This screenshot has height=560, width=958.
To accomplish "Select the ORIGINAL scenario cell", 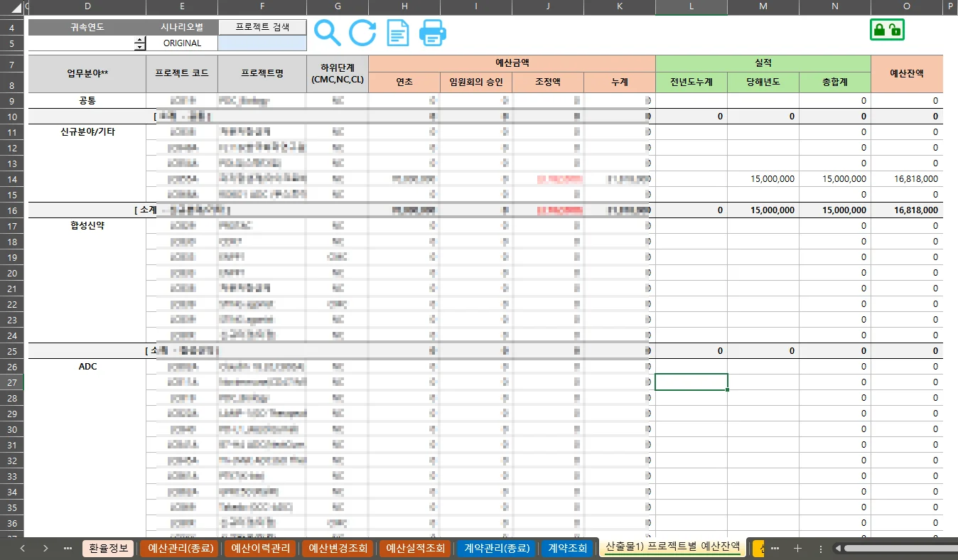I will coord(182,43).
